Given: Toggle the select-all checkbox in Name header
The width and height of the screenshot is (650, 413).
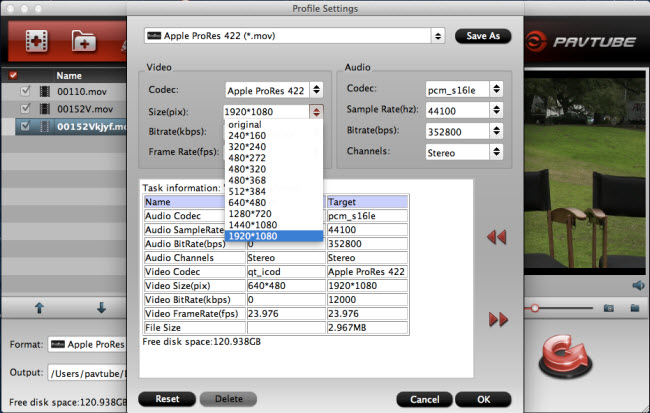Looking at the screenshot, I should (x=13, y=75).
